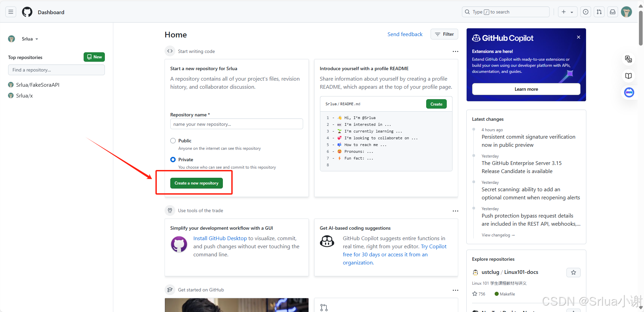Image resolution: width=644 pixels, height=312 pixels.
Task: Click the book icon in right sidebar
Action: (x=628, y=76)
